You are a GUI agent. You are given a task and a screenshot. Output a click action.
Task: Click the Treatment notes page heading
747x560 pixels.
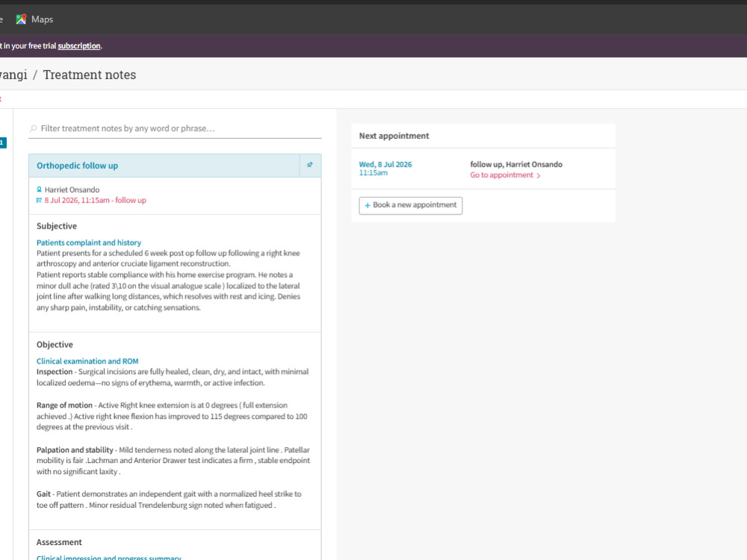tap(90, 75)
